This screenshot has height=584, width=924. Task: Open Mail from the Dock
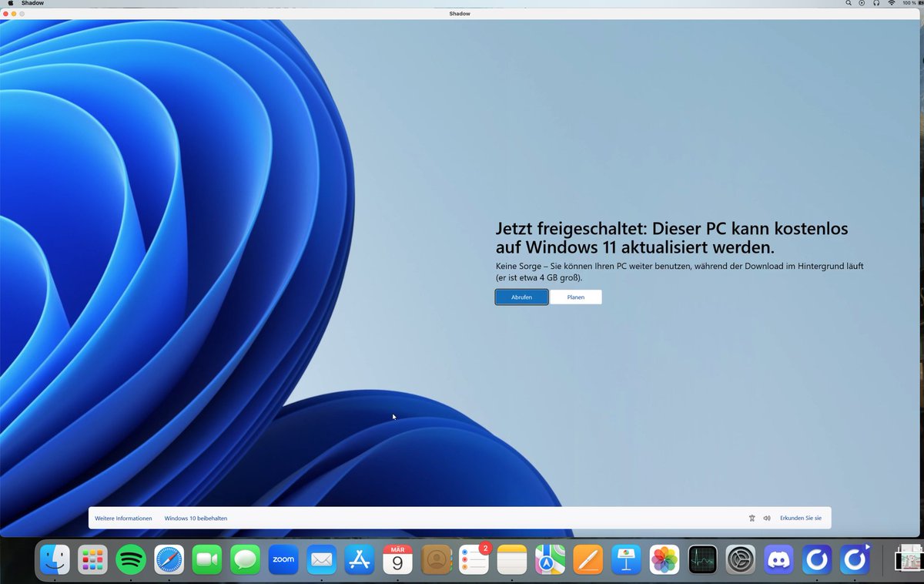coord(322,559)
